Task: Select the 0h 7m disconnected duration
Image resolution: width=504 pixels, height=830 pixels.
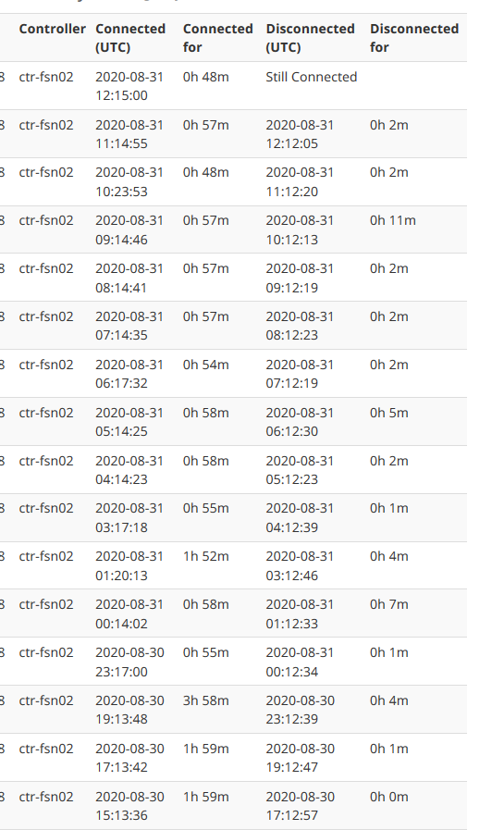Action: click(388, 604)
